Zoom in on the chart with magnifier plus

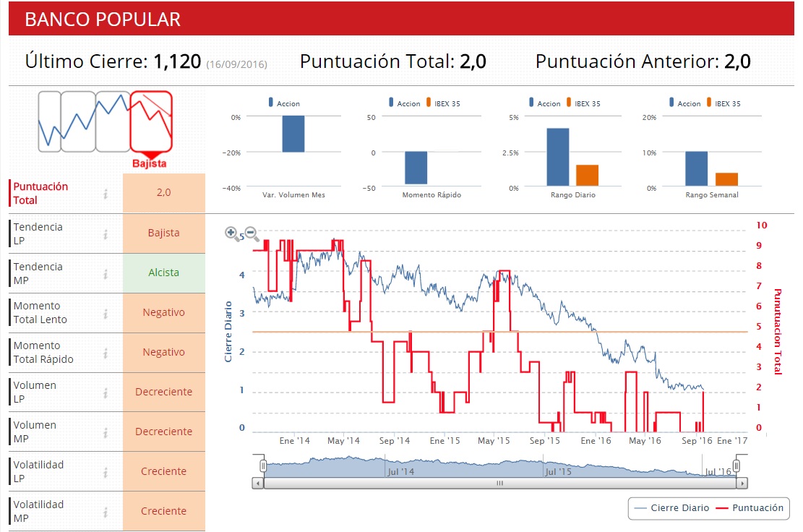point(231,233)
